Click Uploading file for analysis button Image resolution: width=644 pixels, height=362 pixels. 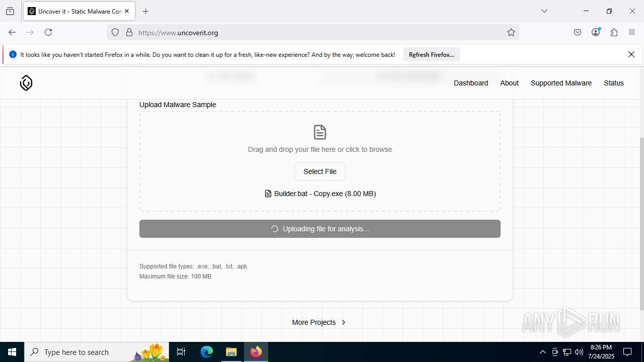coord(320,229)
